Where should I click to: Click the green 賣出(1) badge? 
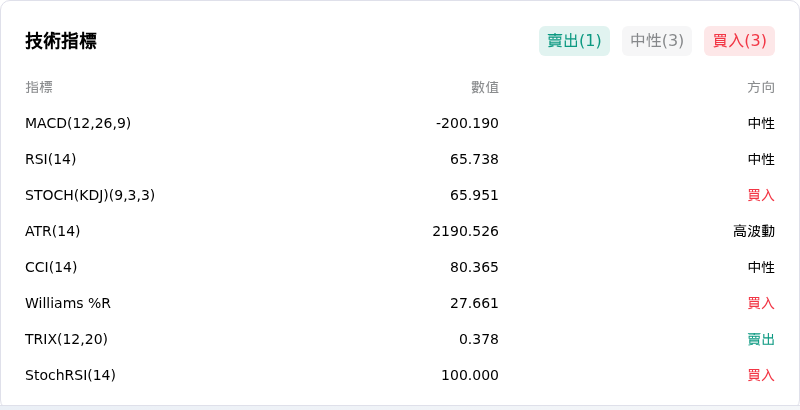[x=574, y=41]
